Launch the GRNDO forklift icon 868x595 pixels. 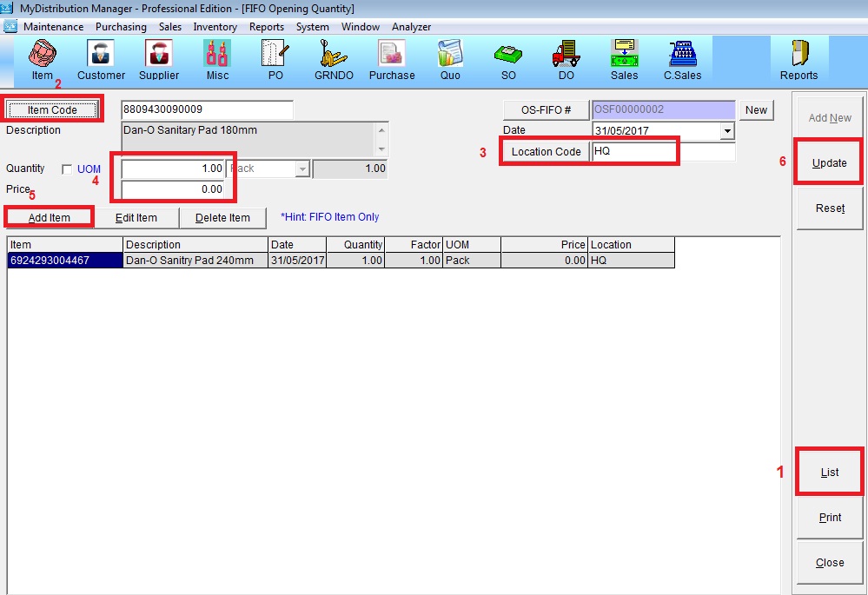pos(334,57)
